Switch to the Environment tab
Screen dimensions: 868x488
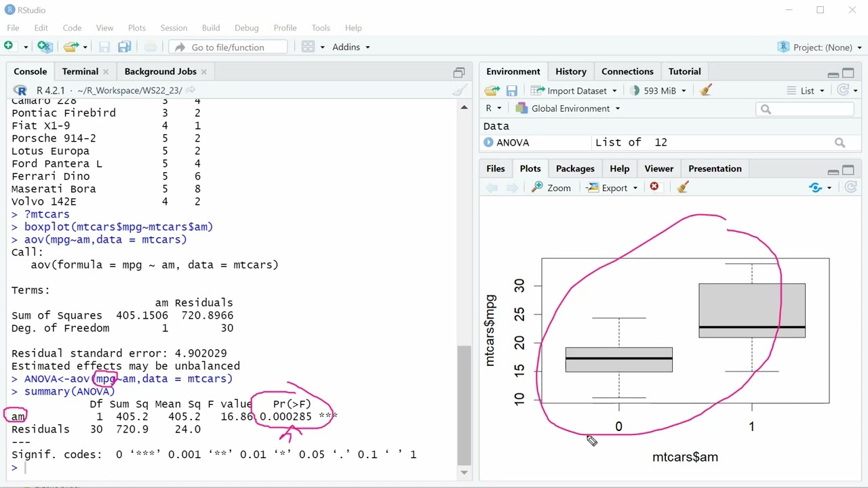point(513,71)
